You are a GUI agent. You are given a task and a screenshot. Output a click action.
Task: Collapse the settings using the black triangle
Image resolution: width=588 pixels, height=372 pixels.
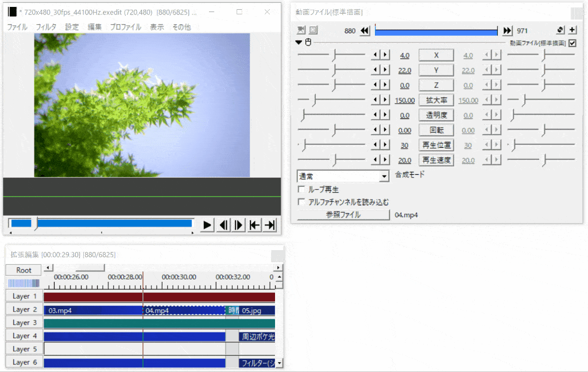coord(299,43)
